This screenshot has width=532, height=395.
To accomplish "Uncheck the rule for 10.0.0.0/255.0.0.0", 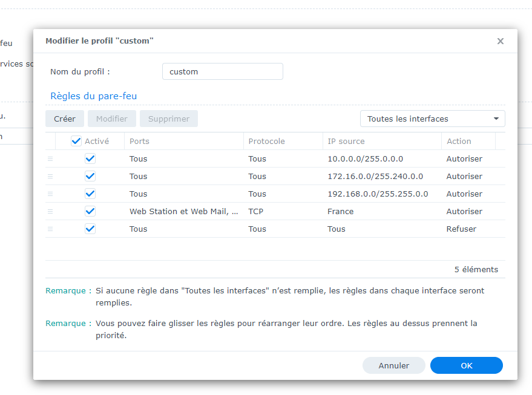I will [90, 158].
